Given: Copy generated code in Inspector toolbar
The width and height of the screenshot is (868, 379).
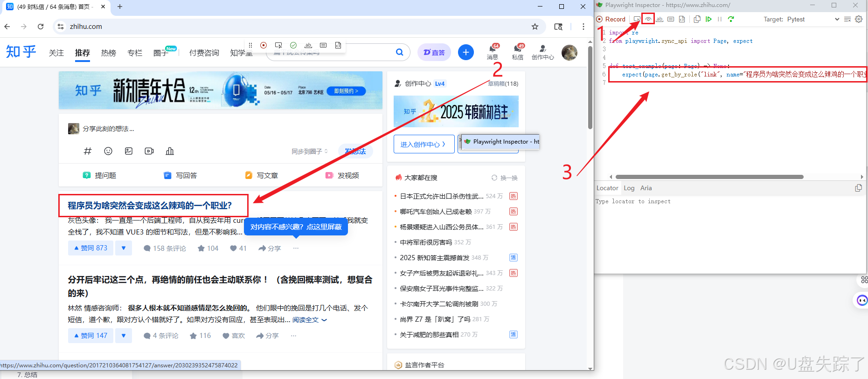Looking at the screenshot, I should (x=697, y=19).
